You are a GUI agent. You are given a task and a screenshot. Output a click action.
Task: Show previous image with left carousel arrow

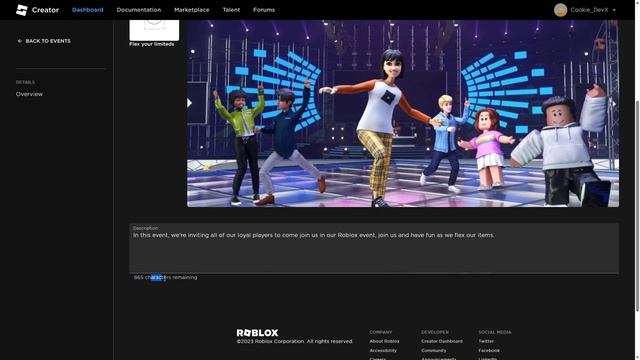coord(189,103)
